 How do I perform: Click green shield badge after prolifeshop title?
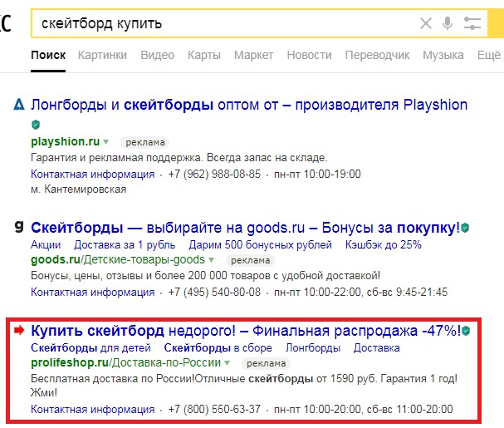point(466,331)
